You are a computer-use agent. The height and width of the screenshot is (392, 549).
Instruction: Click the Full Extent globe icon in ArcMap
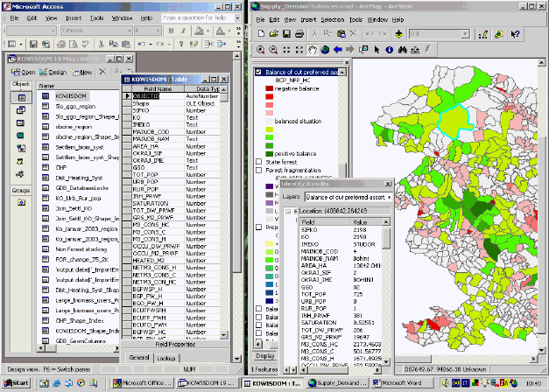pos(326,49)
